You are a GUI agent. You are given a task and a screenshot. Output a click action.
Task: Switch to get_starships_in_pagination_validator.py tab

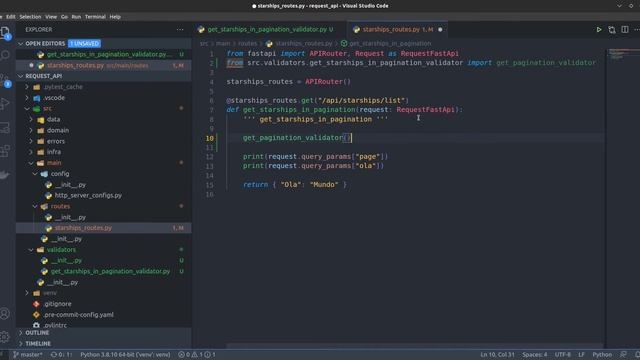tap(267, 29)
